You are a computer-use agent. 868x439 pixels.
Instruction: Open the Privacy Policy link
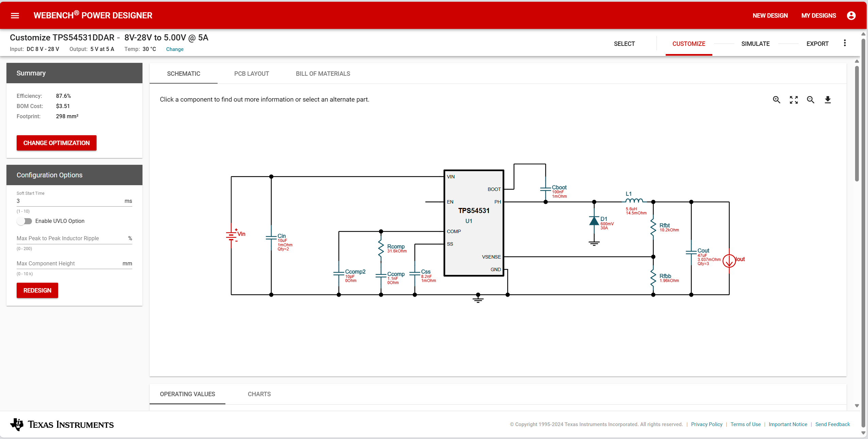click(x=707, y=424)
